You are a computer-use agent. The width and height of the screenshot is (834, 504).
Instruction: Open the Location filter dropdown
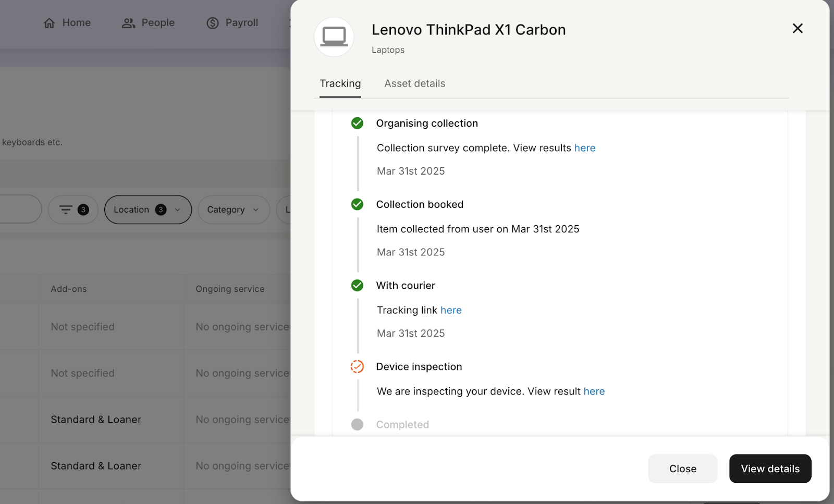148,210
